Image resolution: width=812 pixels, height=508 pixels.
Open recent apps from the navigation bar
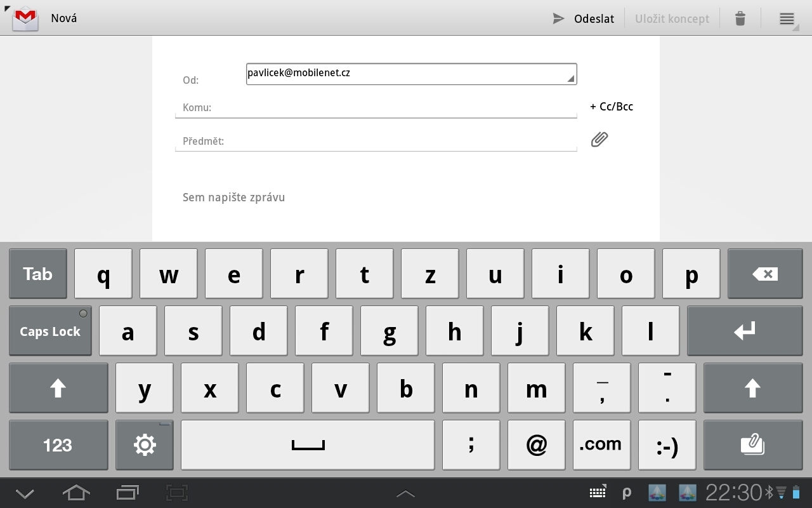[128, 493]
